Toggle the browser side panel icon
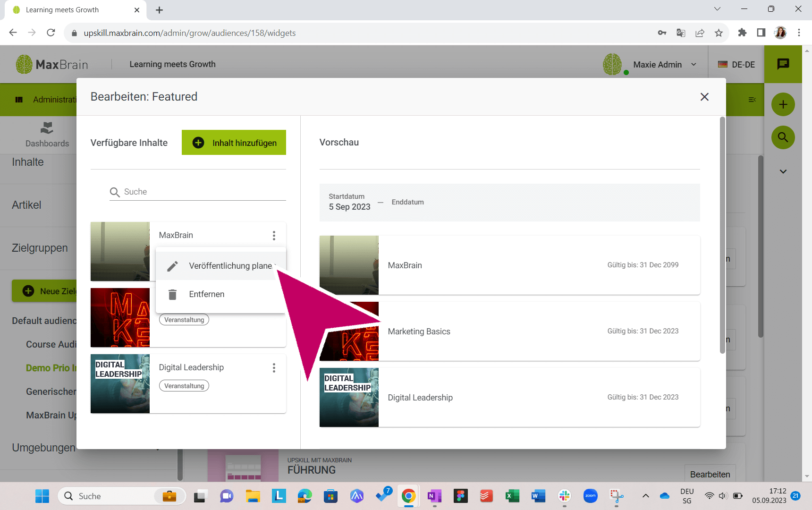 pos(761,33)
